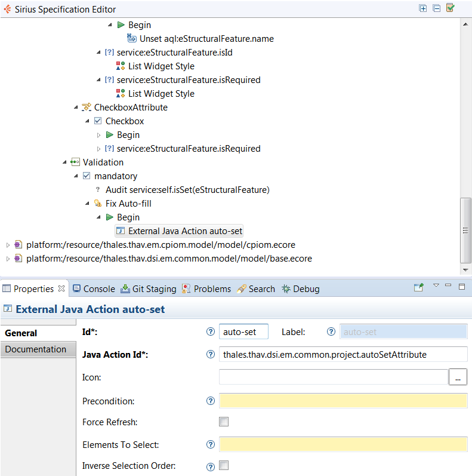Click the help icon beside Elements To Select
The width and height of the screenshot is (472, 476).
click(211, 444)
